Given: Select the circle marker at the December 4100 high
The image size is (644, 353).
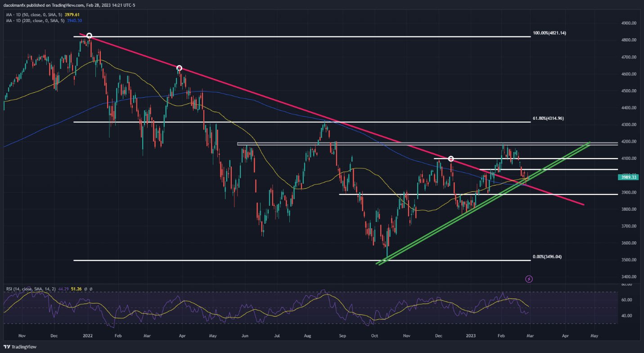Looking at the screenshot, I should 450,158.
